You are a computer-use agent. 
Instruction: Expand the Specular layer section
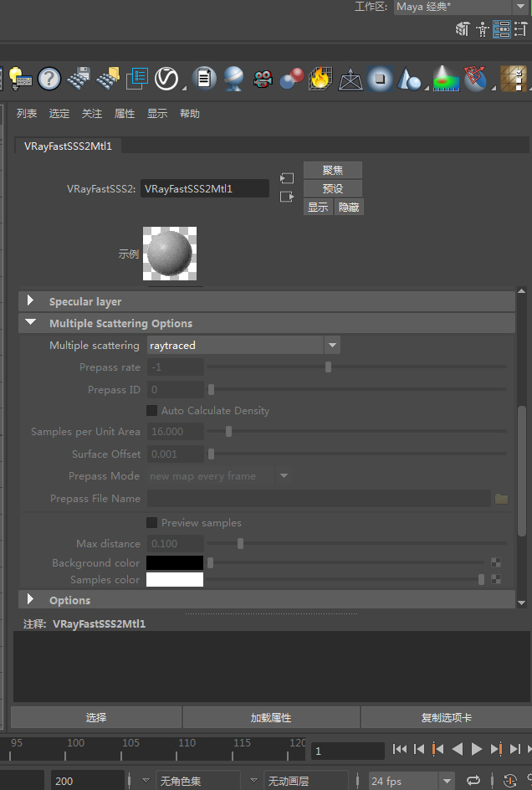267,301
